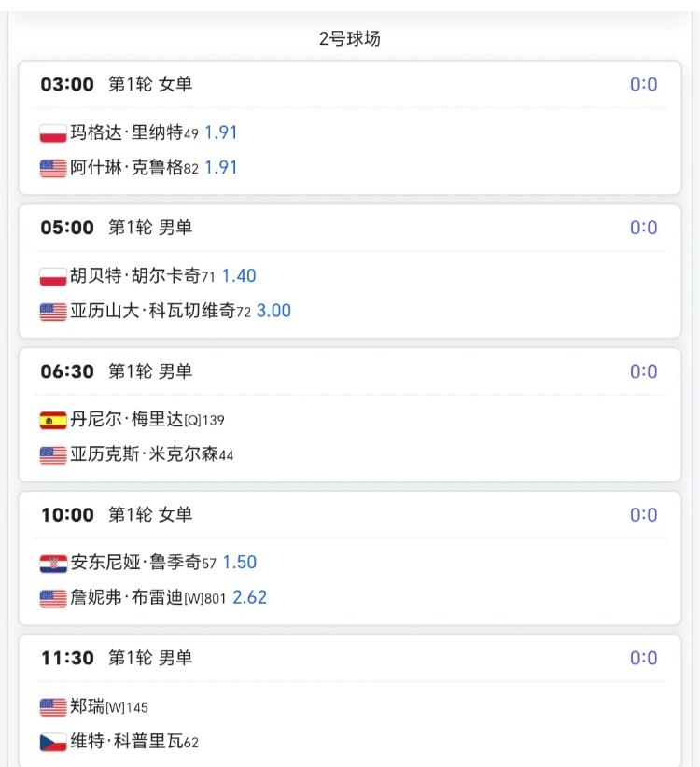Click Spain flag beside 丹尼尔·梅里达
Screen dimensions: 700x767
pos(53,421)
